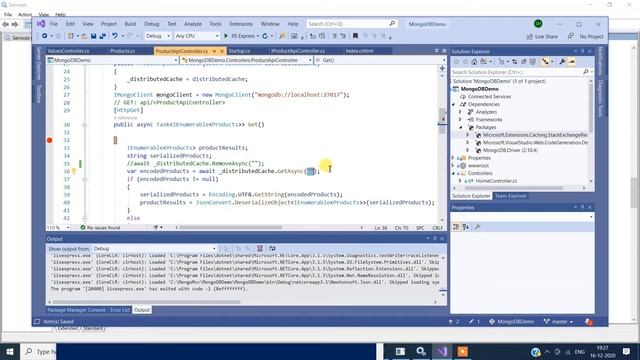Toggle the pinned tab icon on ProductApiController.cs
The image size is (640, 360).
coord(214,51)
